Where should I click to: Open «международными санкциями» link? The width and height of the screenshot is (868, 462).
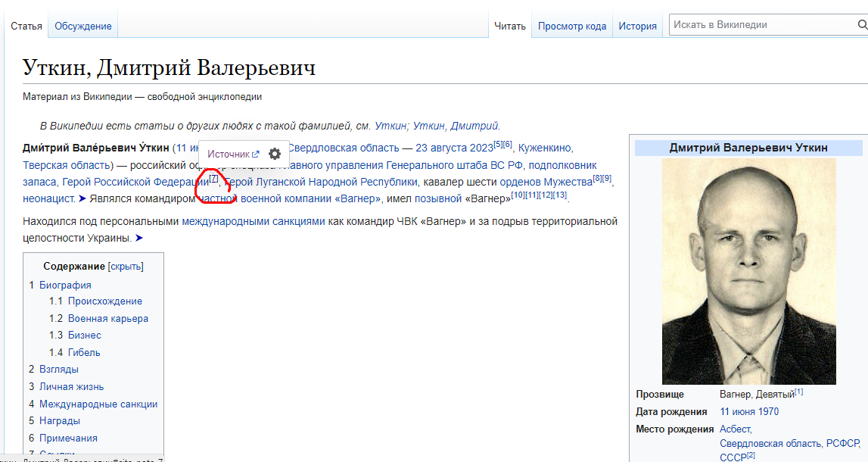(x=254, y=222)
